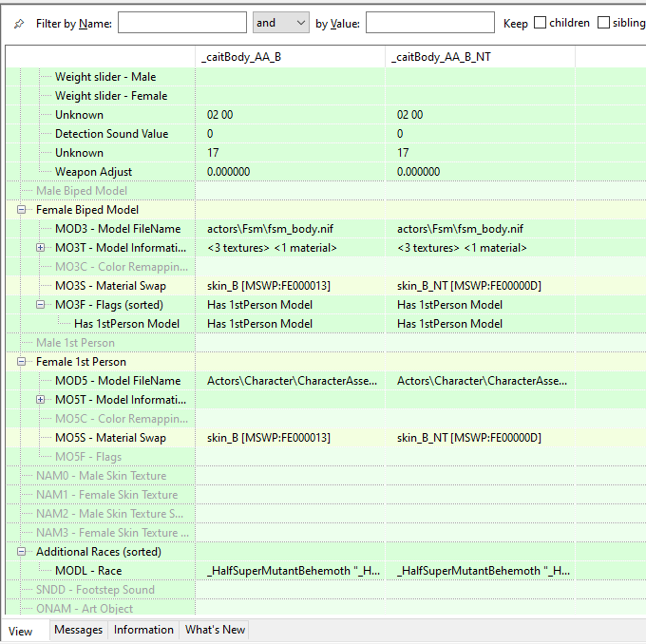Focus the by Value filter field
Screen dimensions: 646x644
tap(430, 23)
